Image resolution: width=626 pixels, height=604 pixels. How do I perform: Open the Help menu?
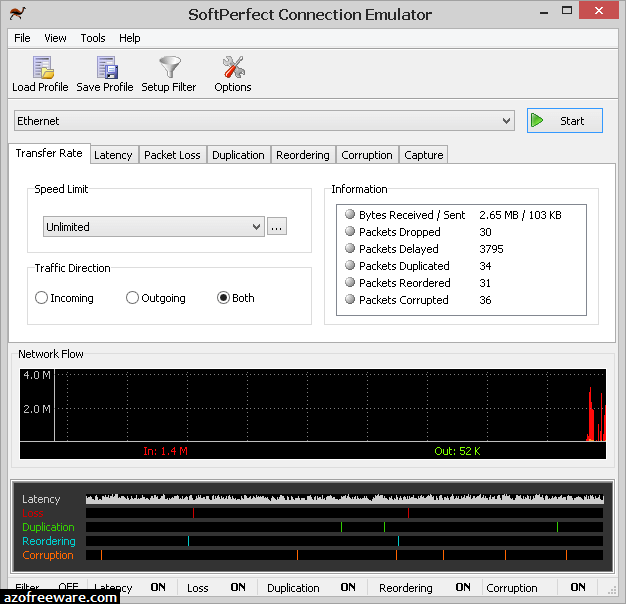[x=130, y=38]
